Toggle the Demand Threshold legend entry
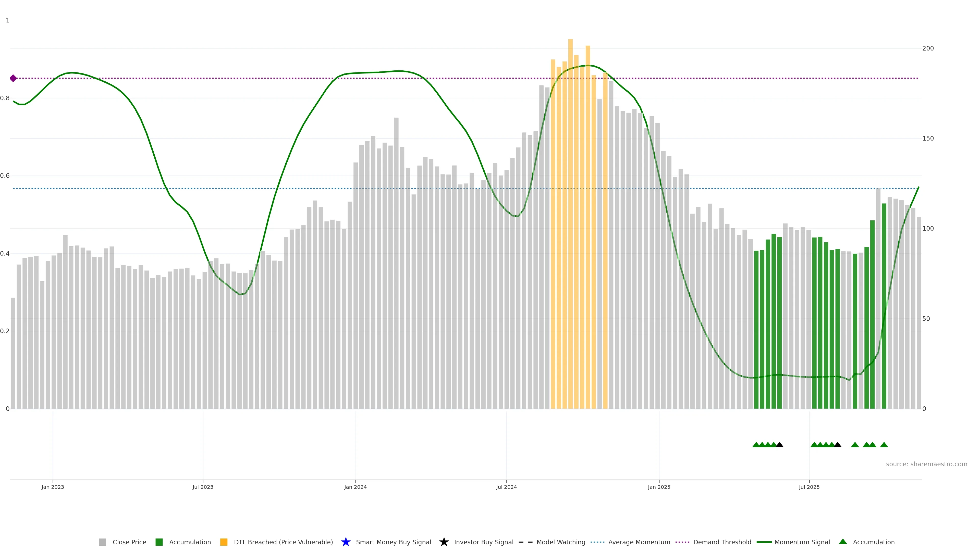Image resolution: width=980 pixels, height=551 pixels. click(722, 542)
